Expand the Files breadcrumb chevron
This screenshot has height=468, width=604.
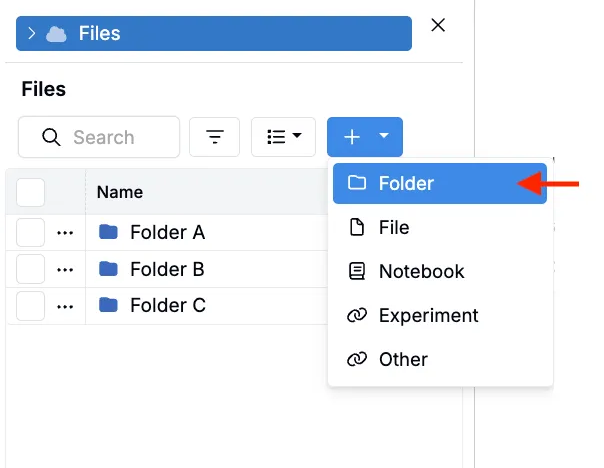[x=32, y=33]
